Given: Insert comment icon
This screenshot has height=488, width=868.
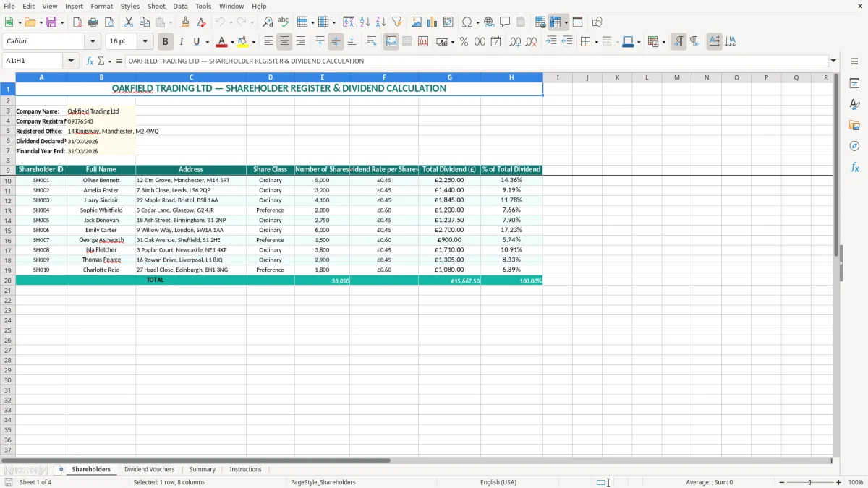Looking at the screenshot, I should click(505, 22).
